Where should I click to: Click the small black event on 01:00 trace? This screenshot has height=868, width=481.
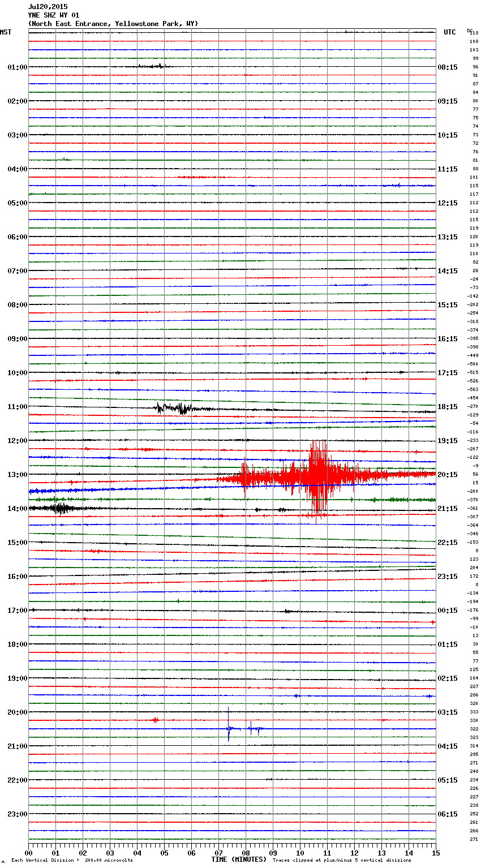click(152, 66)
